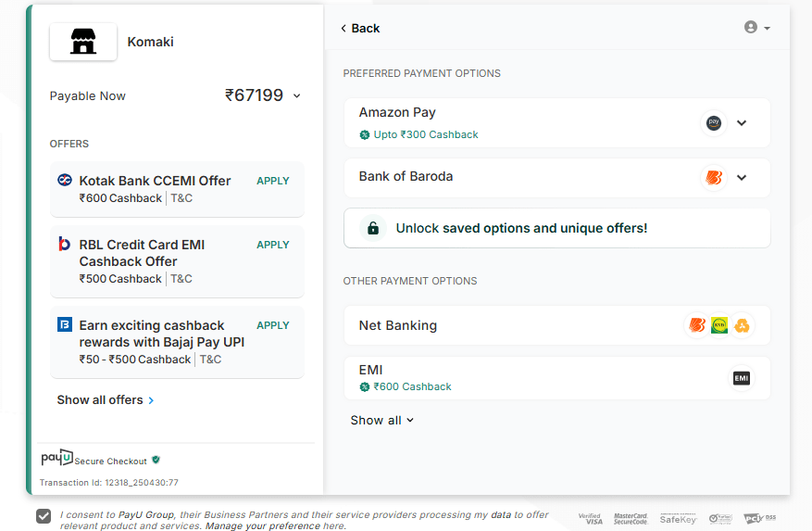Click the lock icon beside Unlock saved options
Screen dimensions: 812x531
click(373, 228)
